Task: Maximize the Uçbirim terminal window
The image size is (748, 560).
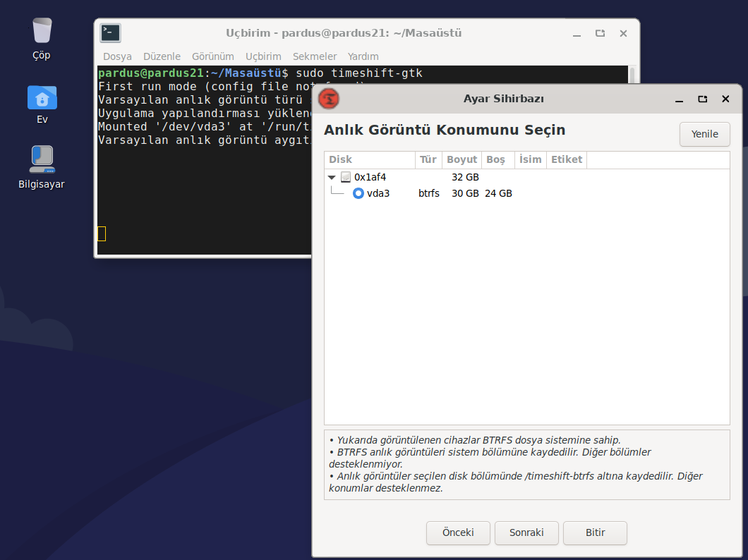Action: click(x=600, y=33)
